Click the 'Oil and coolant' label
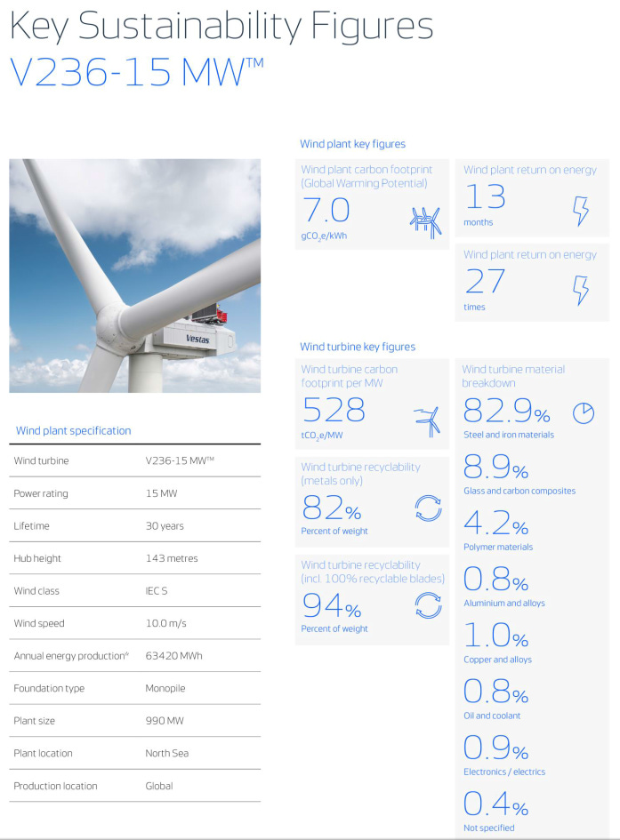This screenshot has height=840, width=620. (492, 716)
